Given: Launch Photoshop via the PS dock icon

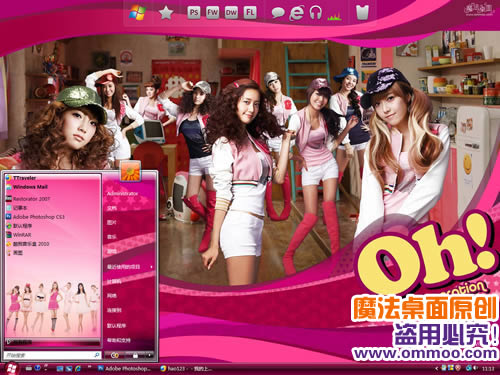Looking at the screenshot, I should [x=194, y=13].
